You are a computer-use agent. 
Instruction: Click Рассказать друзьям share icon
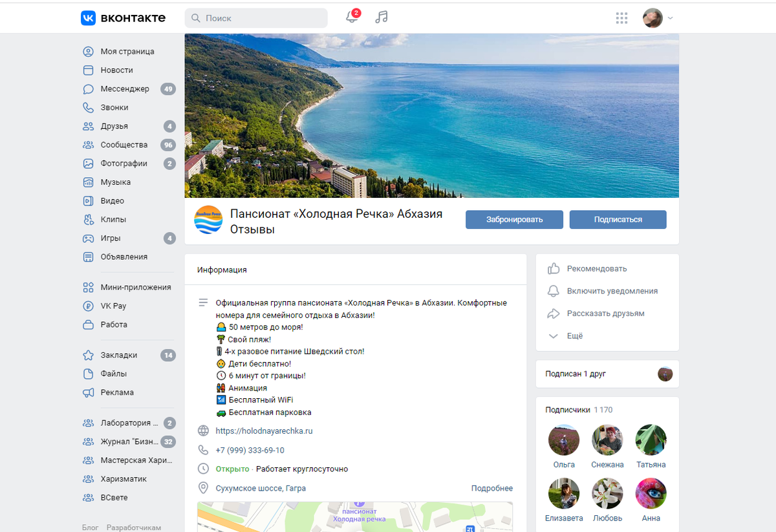tap(554, 314)
